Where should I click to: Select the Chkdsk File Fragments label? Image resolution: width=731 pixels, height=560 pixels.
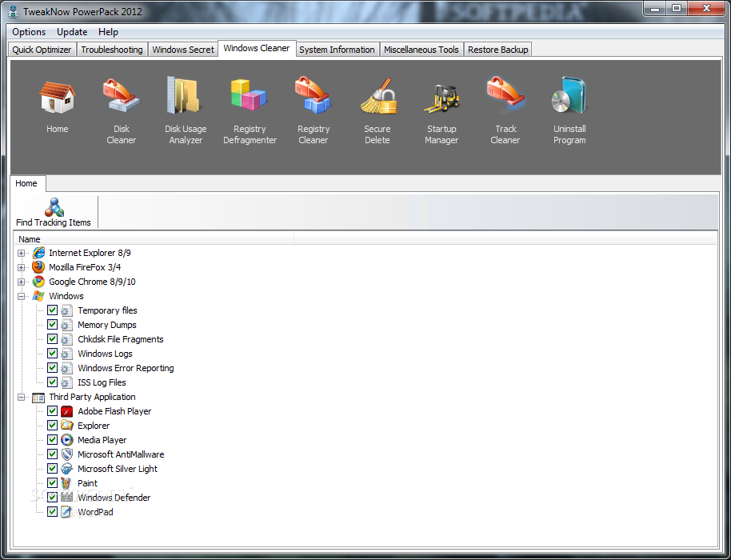pos(121,339)
